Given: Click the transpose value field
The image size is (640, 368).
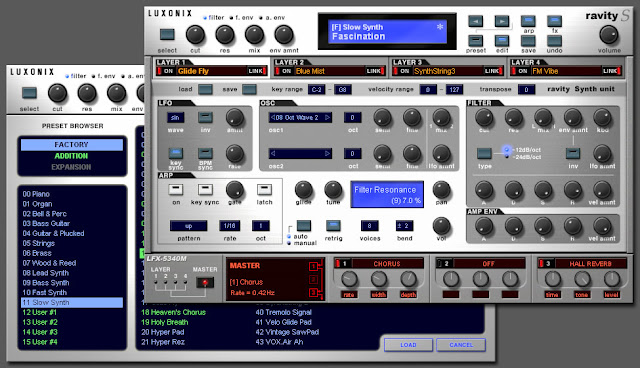Looking at the screenshot, I should pyautogui.click(x=526, y=89).
